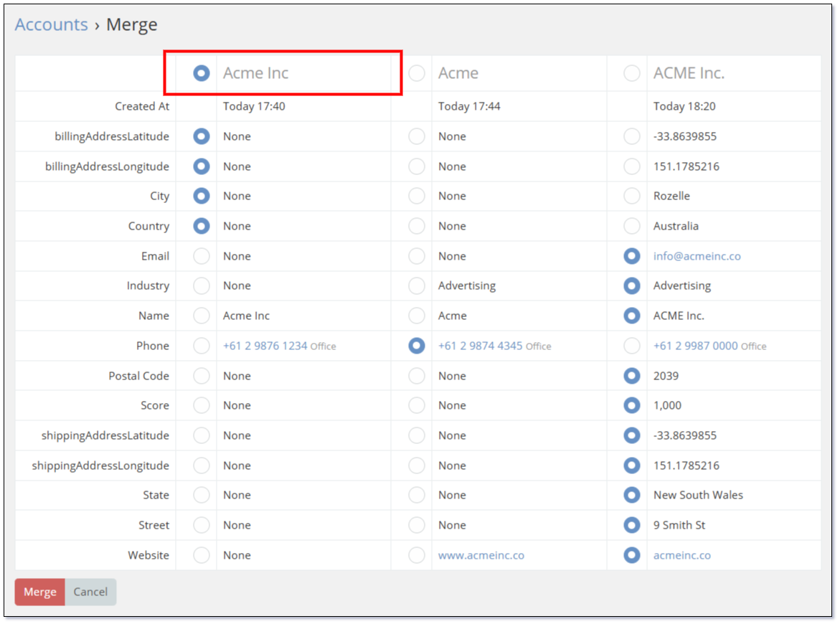Cancel the account merge
This screenshot has width=840, height=624.
(90, 592)
